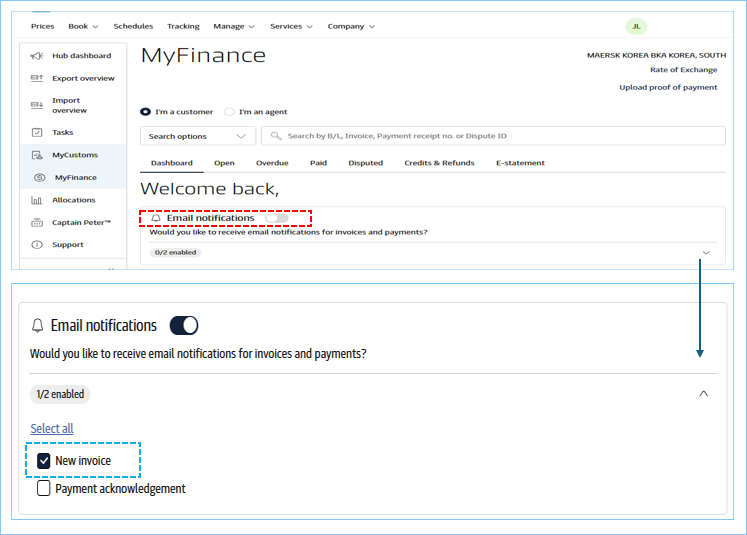Open the JL user avatar
Viewport: 747px width, 535px height.
[x=636, y=26]
